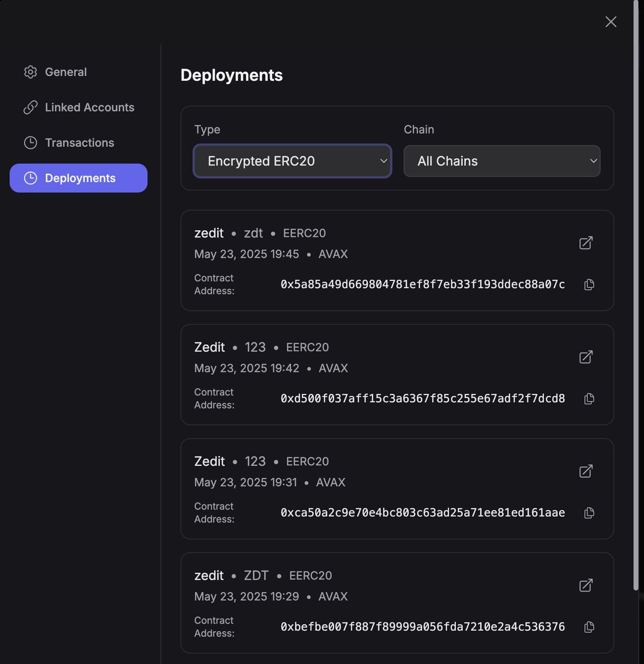
Task: Open external link for zedit zdt deployment
Action: pyautogui.click(x=586, y=243)
